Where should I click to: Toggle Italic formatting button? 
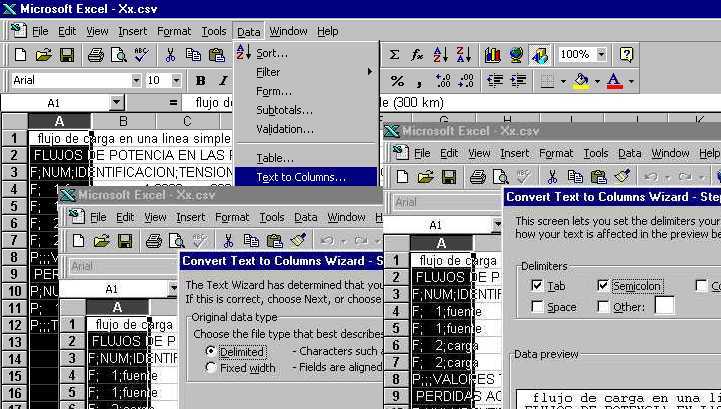click(x=223, y=81)
